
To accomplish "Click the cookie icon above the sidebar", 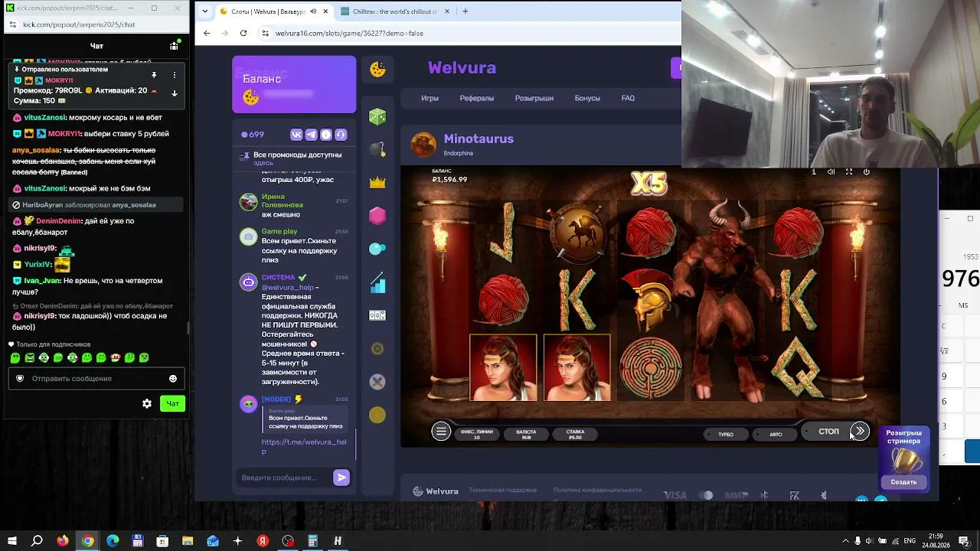I will point(377,69).
